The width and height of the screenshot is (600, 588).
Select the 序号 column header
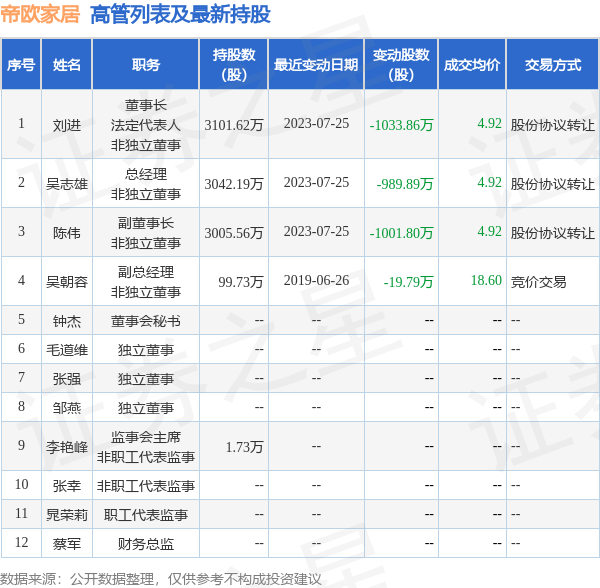[21, 65]
